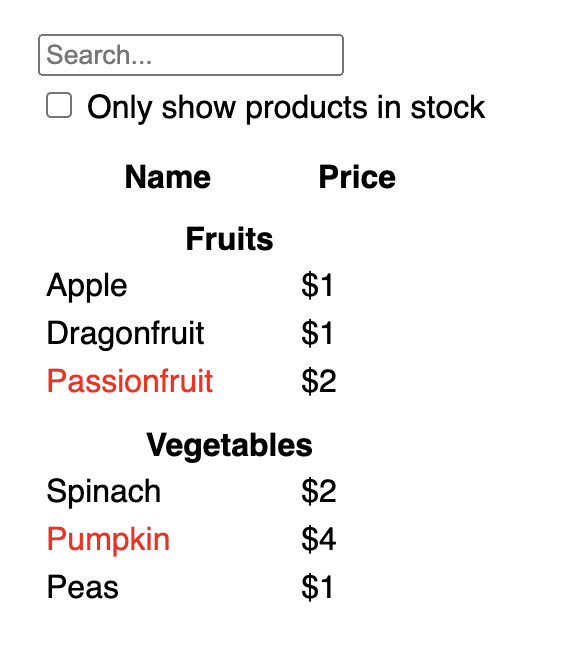572x646 pixels.
Task: Click the Dragonfruit $1 price
Action: 317,333
